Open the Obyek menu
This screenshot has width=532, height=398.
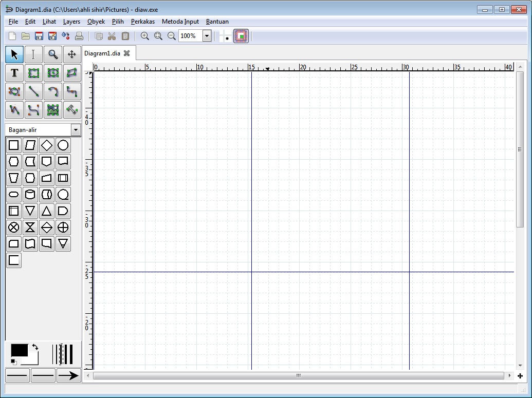[x=96, y=22]
